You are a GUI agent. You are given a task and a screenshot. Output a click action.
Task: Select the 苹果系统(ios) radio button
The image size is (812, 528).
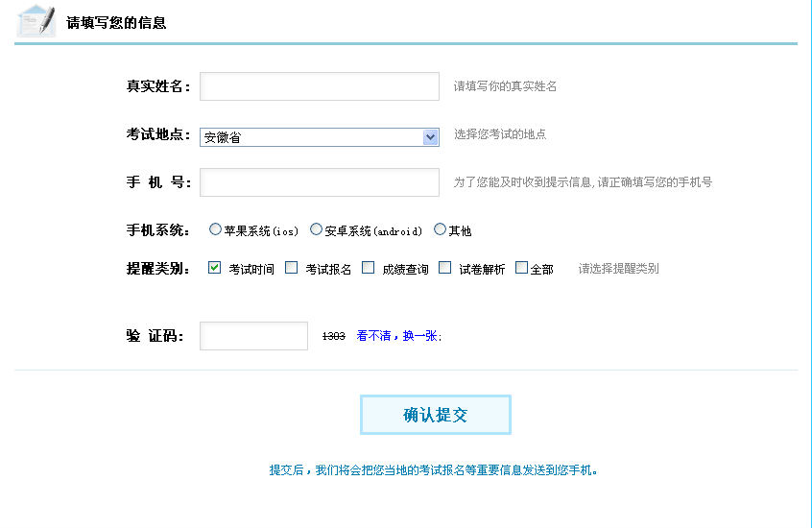click(x=215, y=229)
